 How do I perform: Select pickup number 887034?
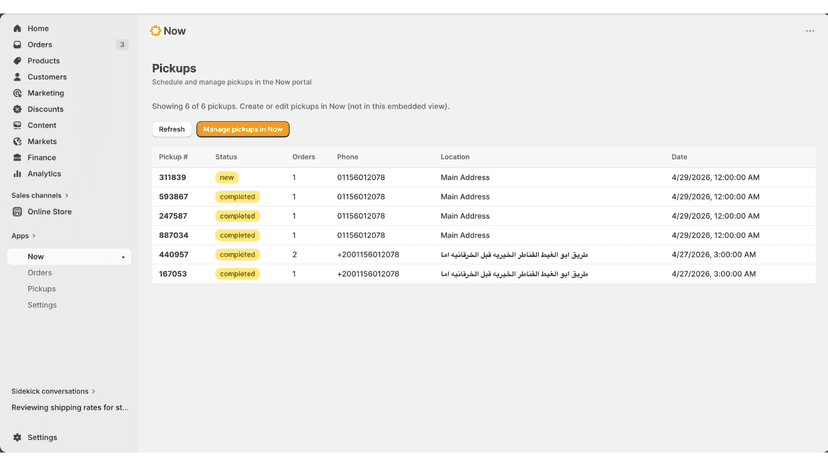tap(174, 235)
